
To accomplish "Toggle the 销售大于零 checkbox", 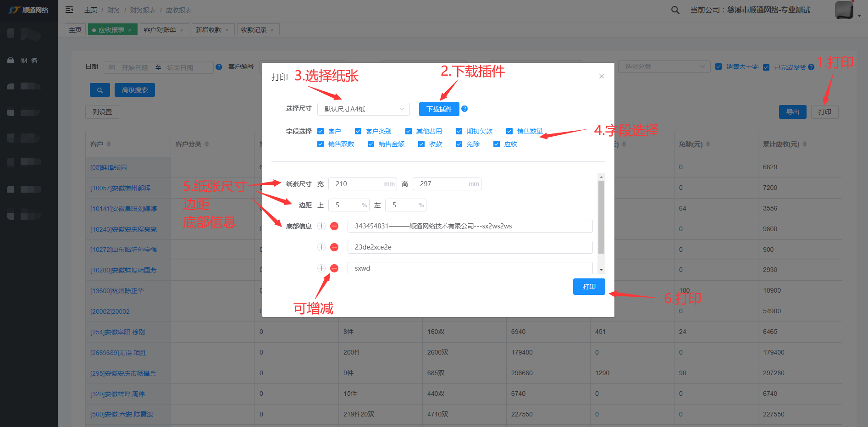I will [x=719, y=67].
